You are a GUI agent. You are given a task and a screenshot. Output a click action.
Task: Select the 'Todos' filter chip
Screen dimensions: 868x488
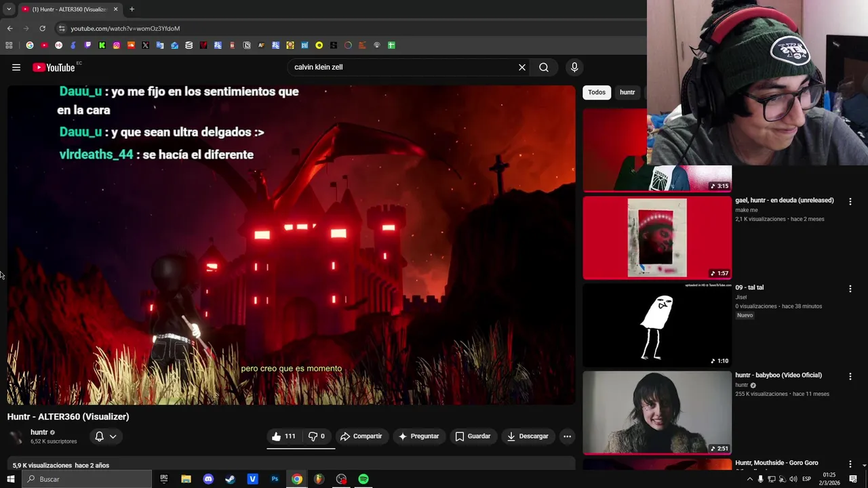[597, 92]
